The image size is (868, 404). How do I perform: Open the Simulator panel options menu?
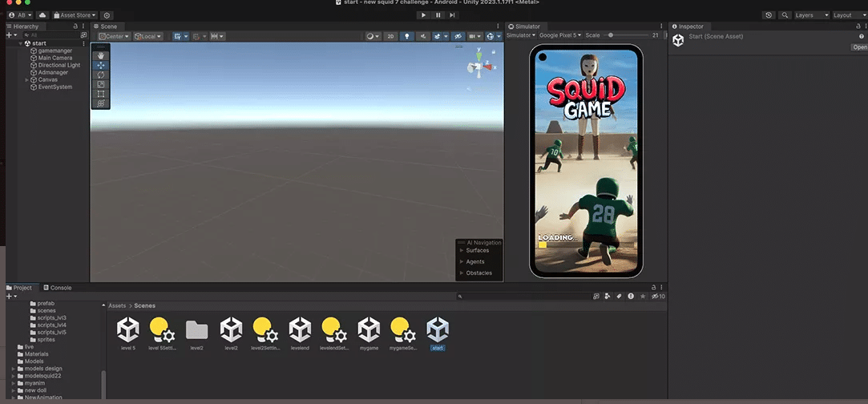pos(661,26)
